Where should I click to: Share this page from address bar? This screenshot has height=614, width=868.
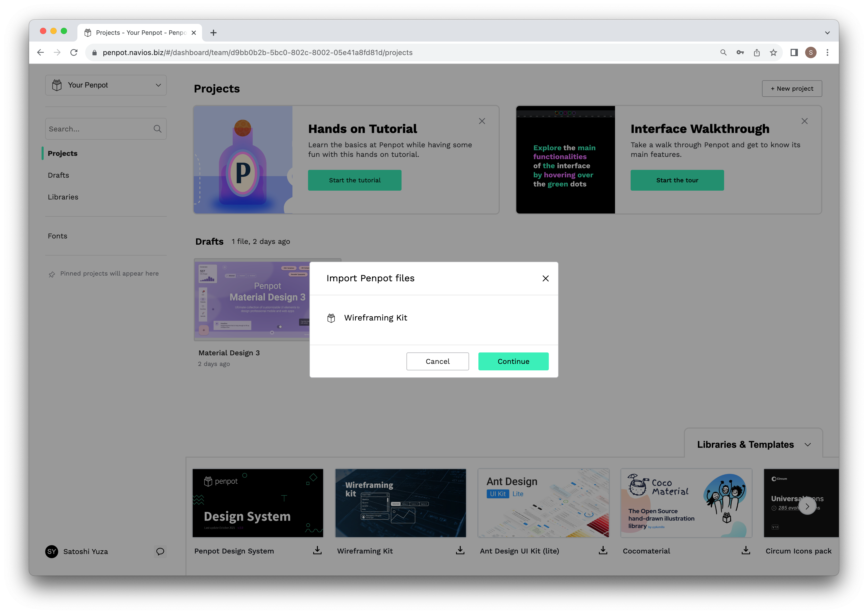[757, 52]
